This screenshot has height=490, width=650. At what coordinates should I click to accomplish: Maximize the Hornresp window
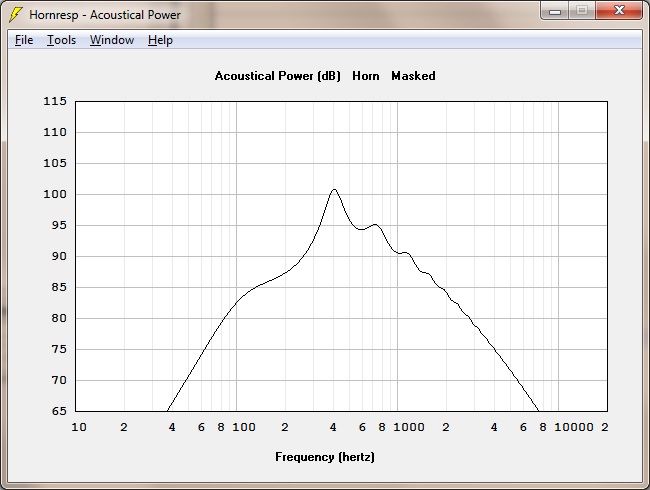(x=582, y=11)
